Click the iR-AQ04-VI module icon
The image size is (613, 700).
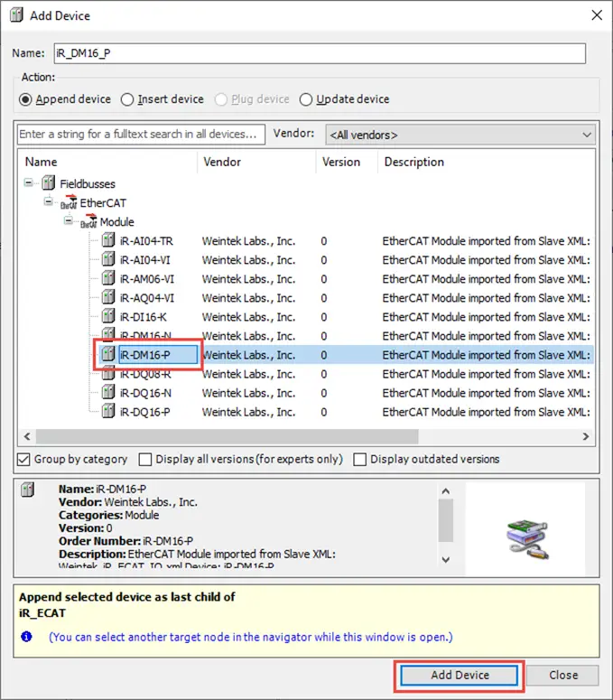pos(108,297)
